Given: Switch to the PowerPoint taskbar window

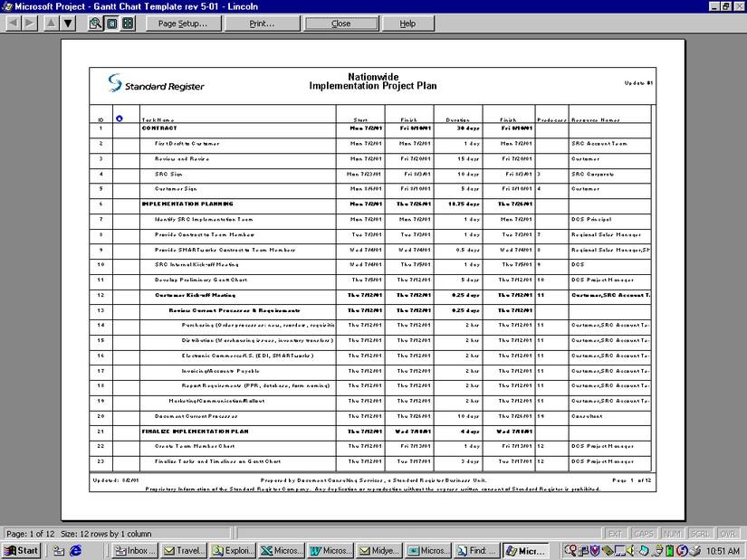Looking at the screenshot, I should [x=428, y=550].
